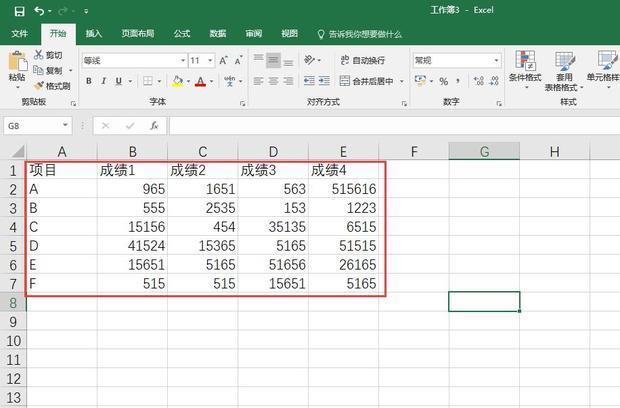Open the number format dropdown (常规)
The height and width of the screenshot is (408, 620).
click(x=496, y=60)
